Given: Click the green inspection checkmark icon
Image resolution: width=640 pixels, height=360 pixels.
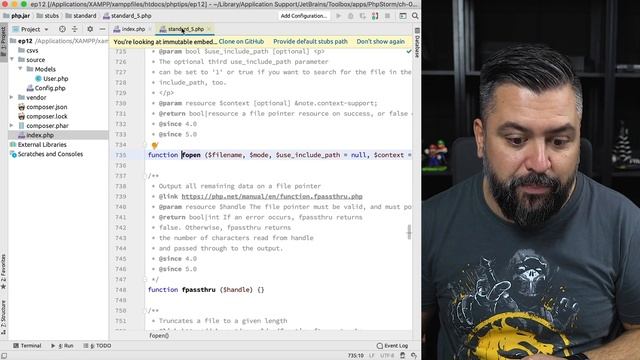Looking at the screenshot, I should 409,51.
